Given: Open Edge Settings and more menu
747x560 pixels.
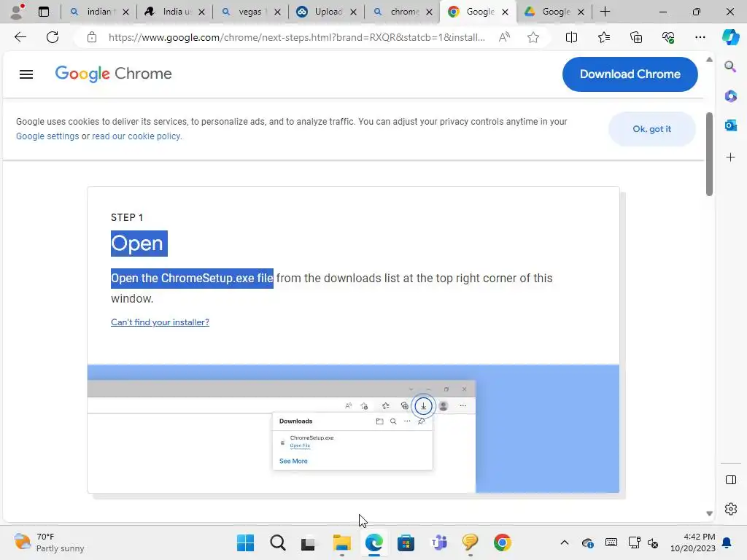Looking at the screenshot, I should click(x=700, y=37).
